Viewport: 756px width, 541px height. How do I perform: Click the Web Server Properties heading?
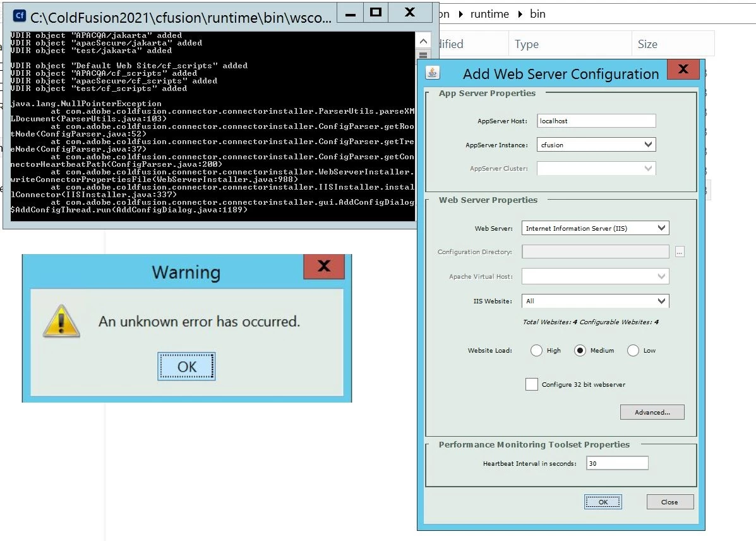point(488,200)
